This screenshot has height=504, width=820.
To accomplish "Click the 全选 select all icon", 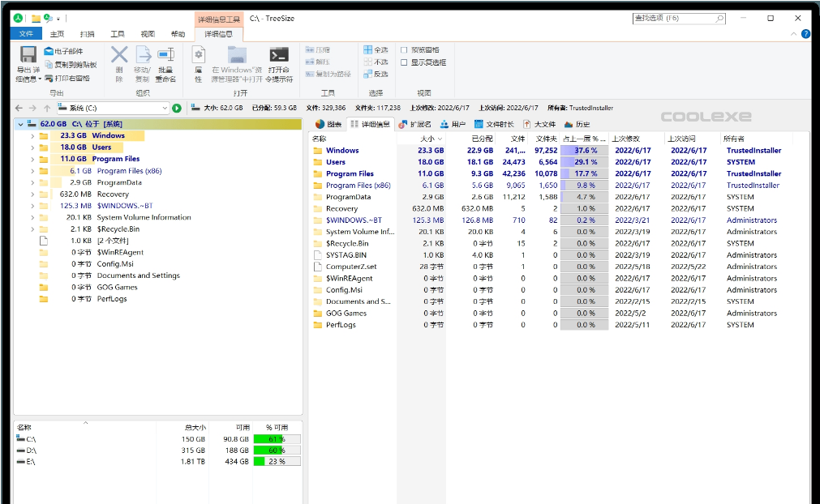I will 368,50.
